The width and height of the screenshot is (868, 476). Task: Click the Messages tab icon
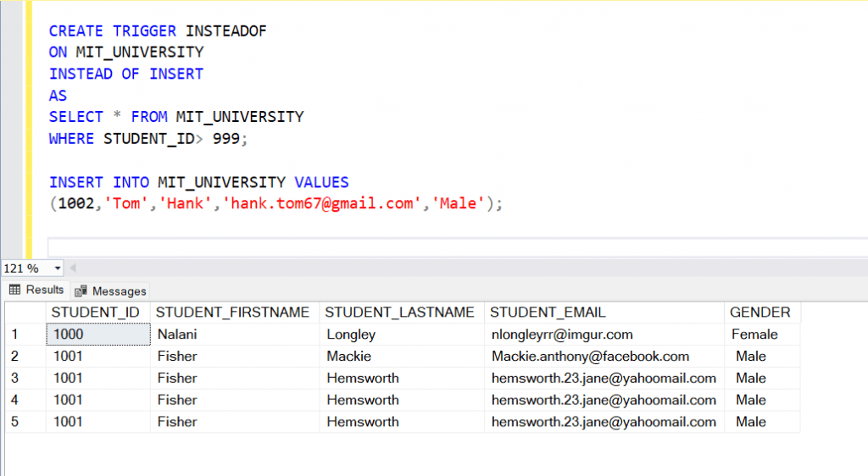[81, 291]
